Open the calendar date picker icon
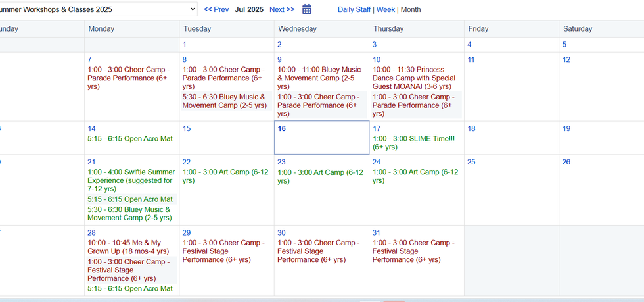This screenshot has width=644, height=302. click(x=307, y=9)
